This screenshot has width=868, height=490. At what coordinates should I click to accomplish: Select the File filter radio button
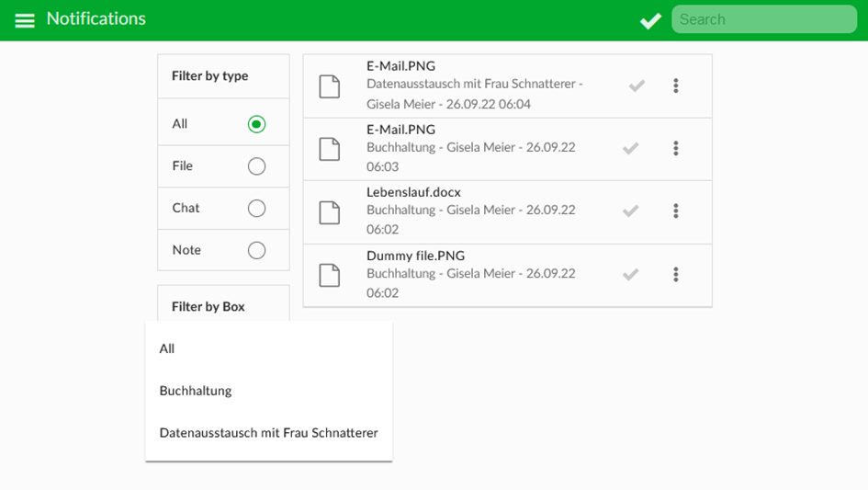coord(256,165)
